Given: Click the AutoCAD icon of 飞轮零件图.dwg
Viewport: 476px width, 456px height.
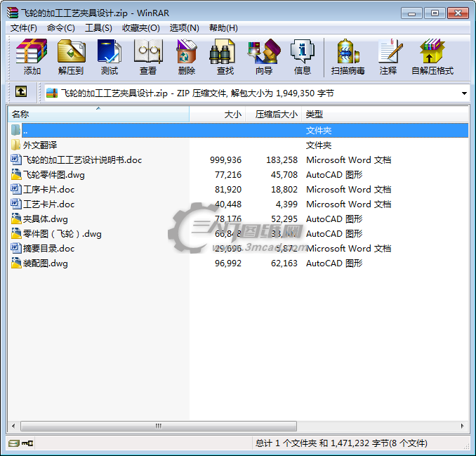Looking at the screenshot, I should click(x=15, y=174).
